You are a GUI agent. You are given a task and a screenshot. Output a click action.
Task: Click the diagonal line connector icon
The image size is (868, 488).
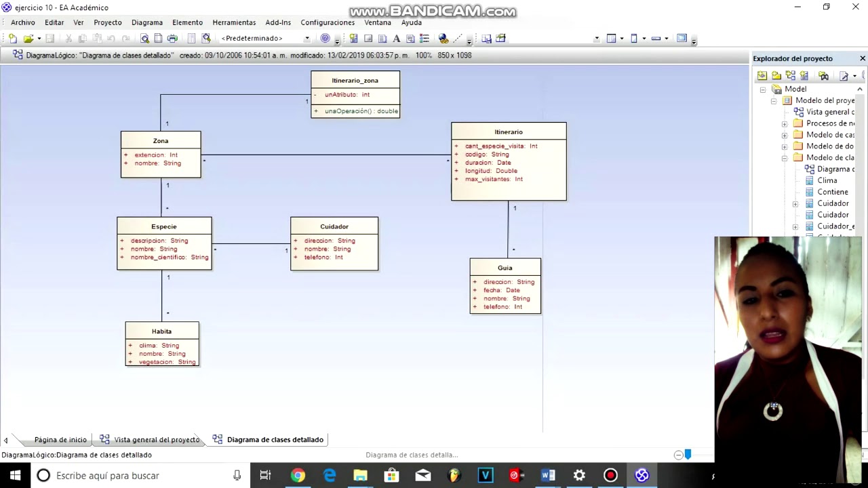click(458, 39)
